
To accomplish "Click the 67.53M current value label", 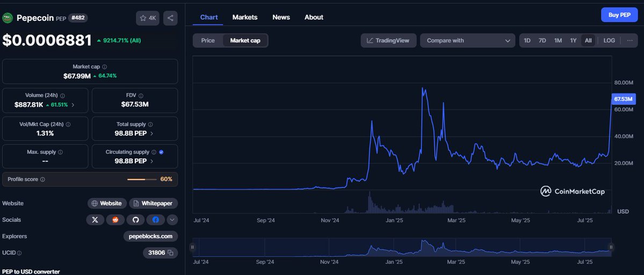I will click(x=624, y=99).
